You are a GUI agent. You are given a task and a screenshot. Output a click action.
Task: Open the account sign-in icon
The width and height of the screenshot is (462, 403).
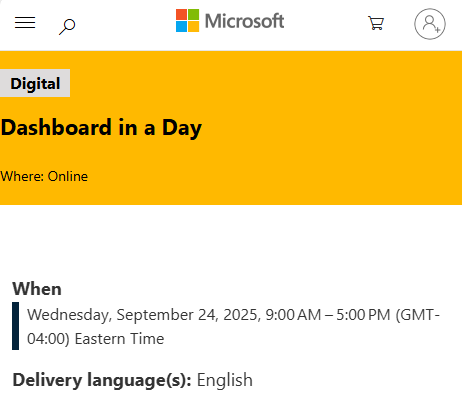point(430,24)
